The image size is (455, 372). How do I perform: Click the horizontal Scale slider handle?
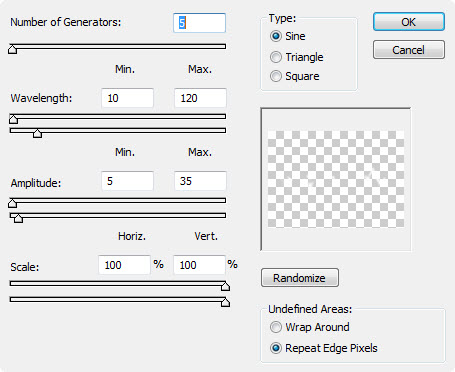pyautogui.click(x=225, y=286)
